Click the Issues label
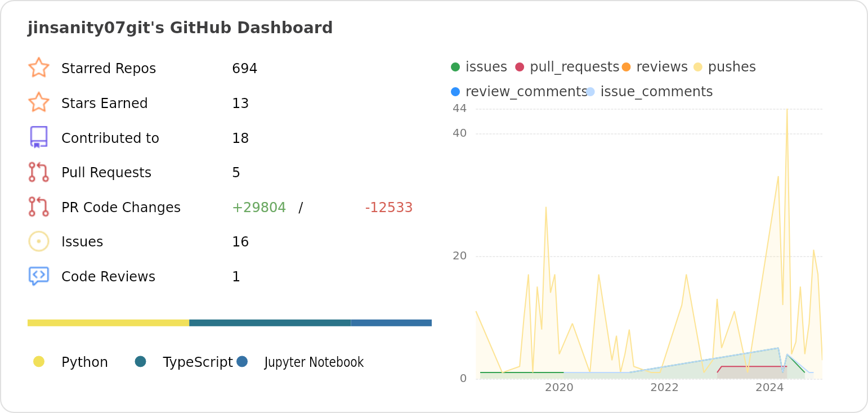Viewport: 868px width, 413px height. tap(82, 242)
